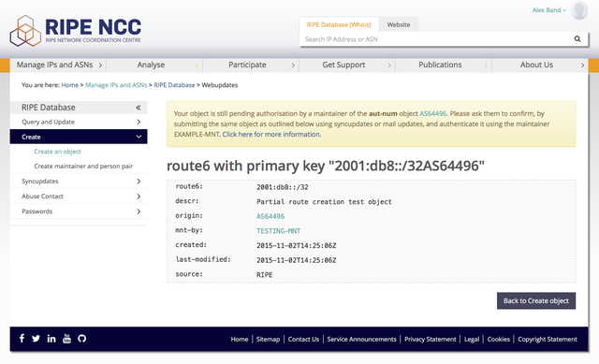Open the Alex Band account dropdown
The image size is (599, 364).
tap(549, 10)
